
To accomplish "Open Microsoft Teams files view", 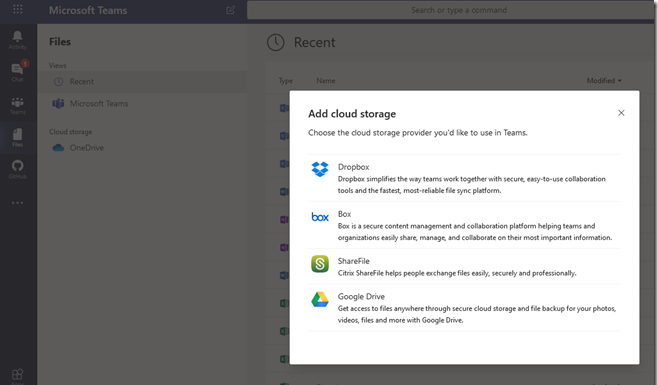I will [x=143, y=103].
